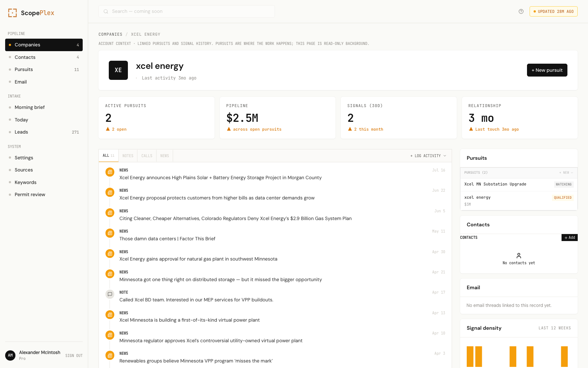
Task: Open the Xcel MN Substation Upgrade pursuit
Action: click(x=519, y=184)
